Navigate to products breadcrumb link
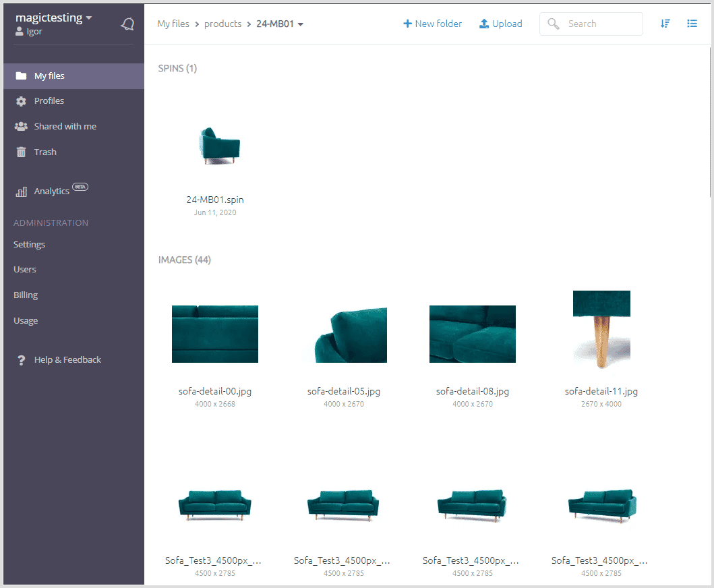 (222, 24)
